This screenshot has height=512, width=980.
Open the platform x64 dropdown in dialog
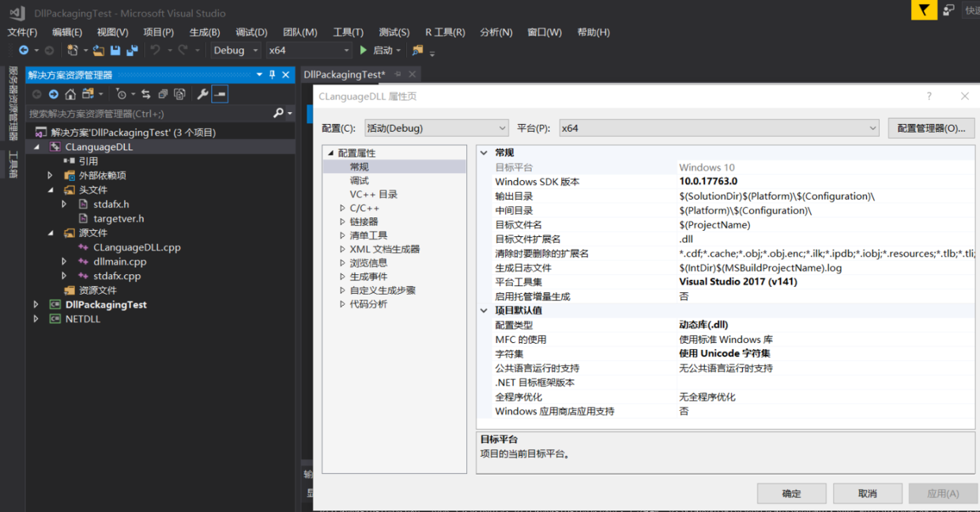pyautogui.click(x=718, y=128)
